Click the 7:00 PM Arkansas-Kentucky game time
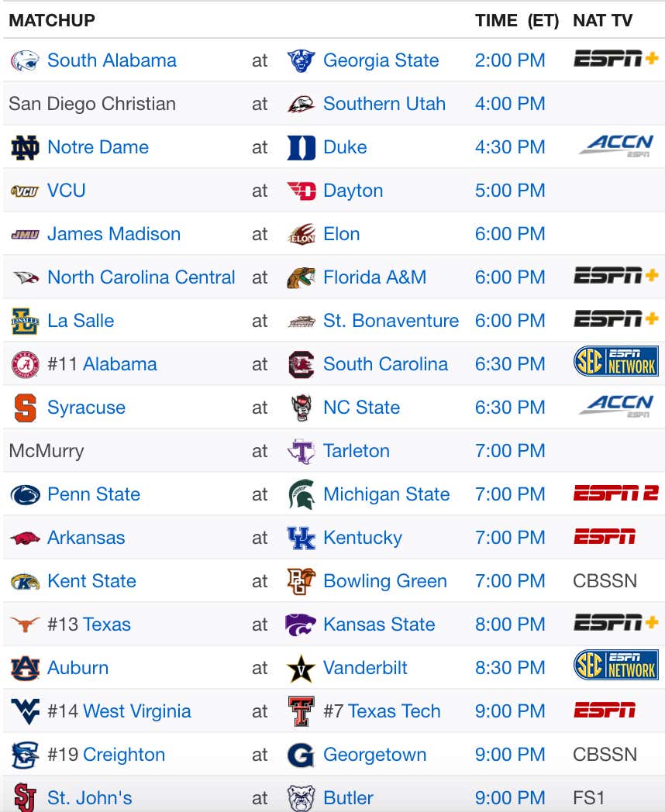This screenshot has width=665, height=812. (x=510, y=538)
